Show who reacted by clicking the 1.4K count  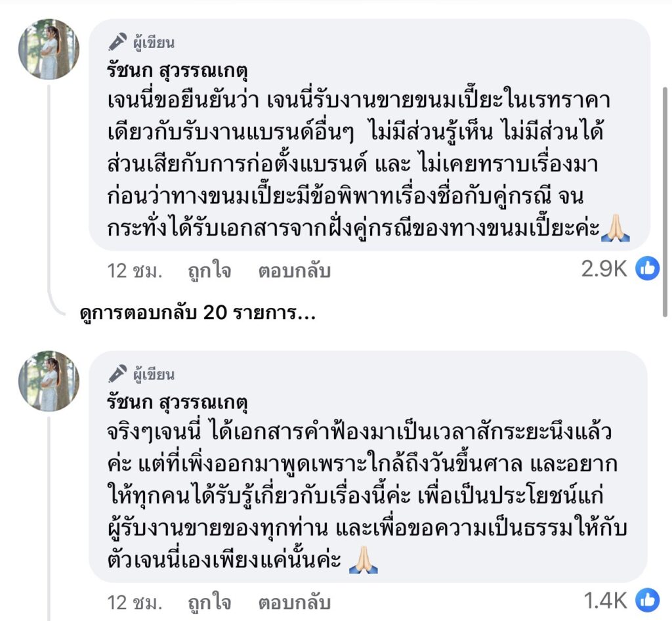point(604,601)
